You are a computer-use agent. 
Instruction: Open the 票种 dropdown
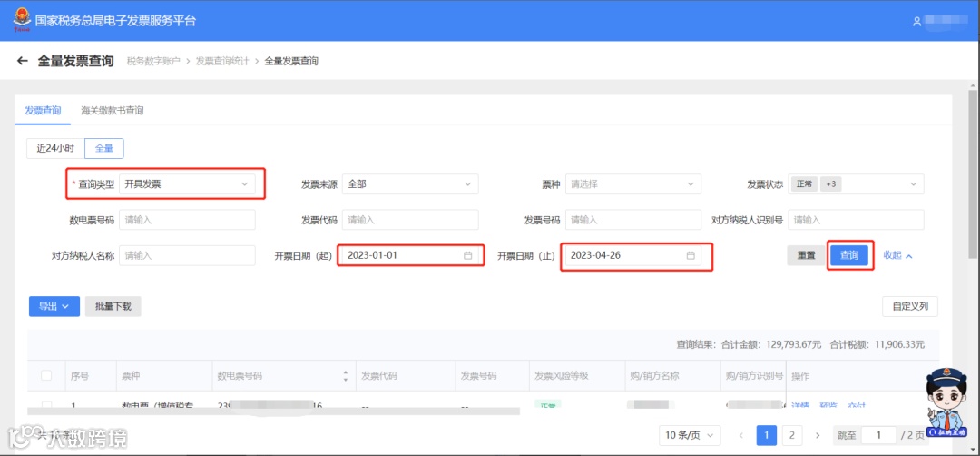633,183
